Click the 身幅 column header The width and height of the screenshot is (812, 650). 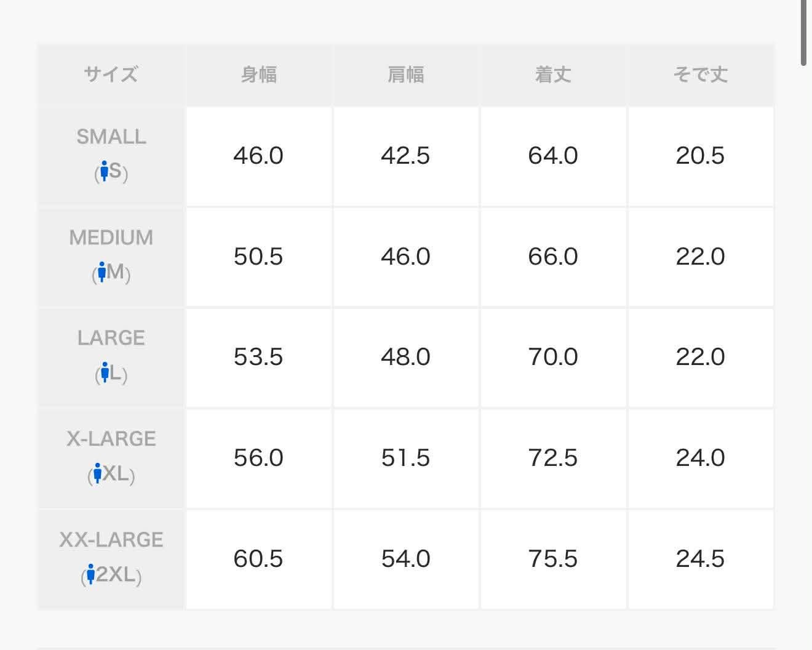[258, 75]
